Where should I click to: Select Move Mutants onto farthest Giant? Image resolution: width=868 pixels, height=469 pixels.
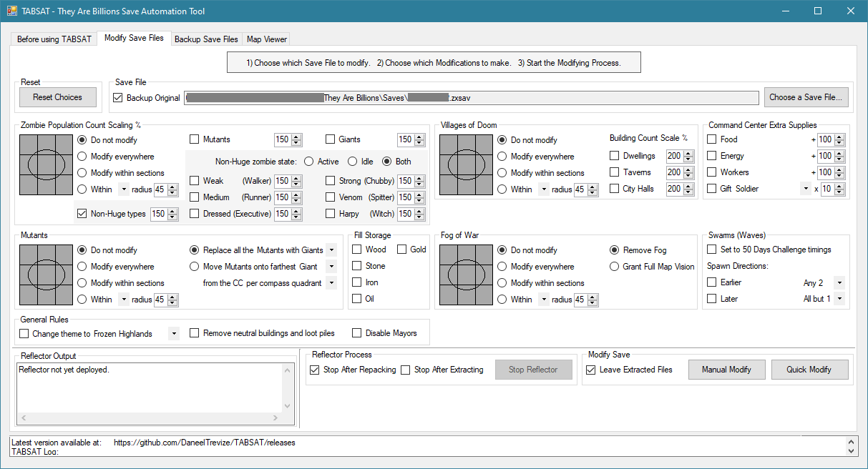coord(254,267)
